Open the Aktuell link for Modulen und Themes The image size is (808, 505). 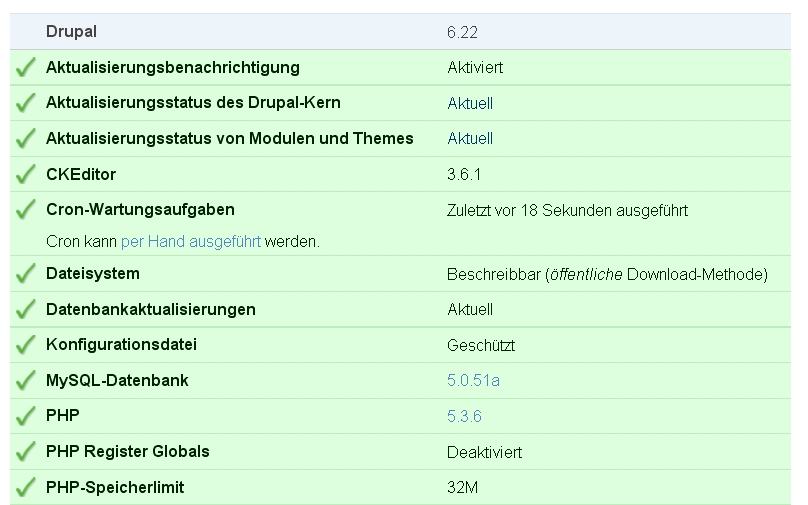(470, 139)
